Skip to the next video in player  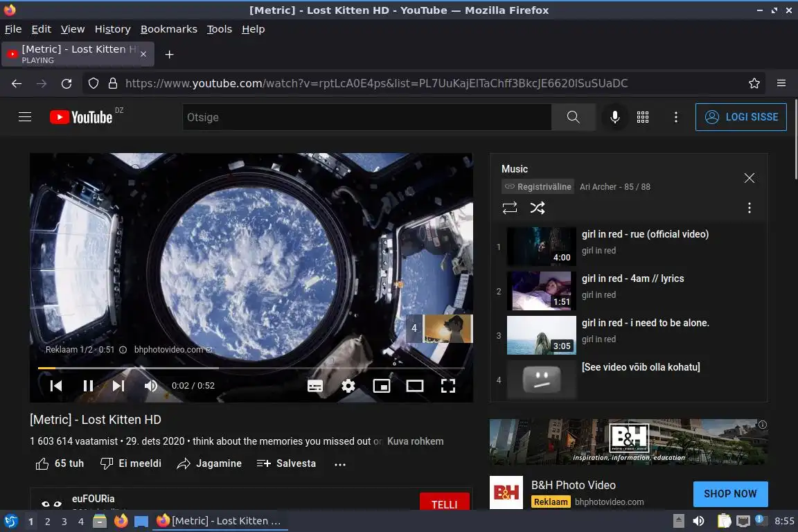coord(118,386)
